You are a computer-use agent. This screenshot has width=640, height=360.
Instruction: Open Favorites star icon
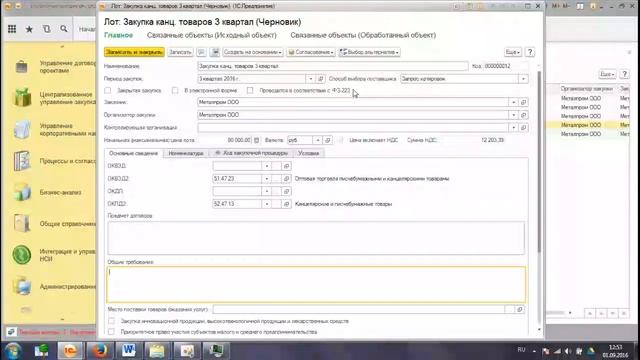(x=29, y=29)
